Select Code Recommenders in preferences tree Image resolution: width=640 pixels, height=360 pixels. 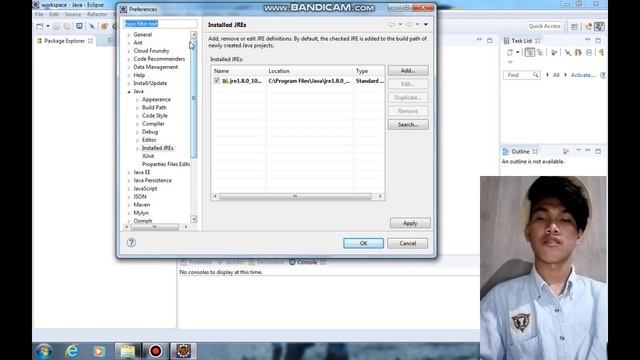159,59
